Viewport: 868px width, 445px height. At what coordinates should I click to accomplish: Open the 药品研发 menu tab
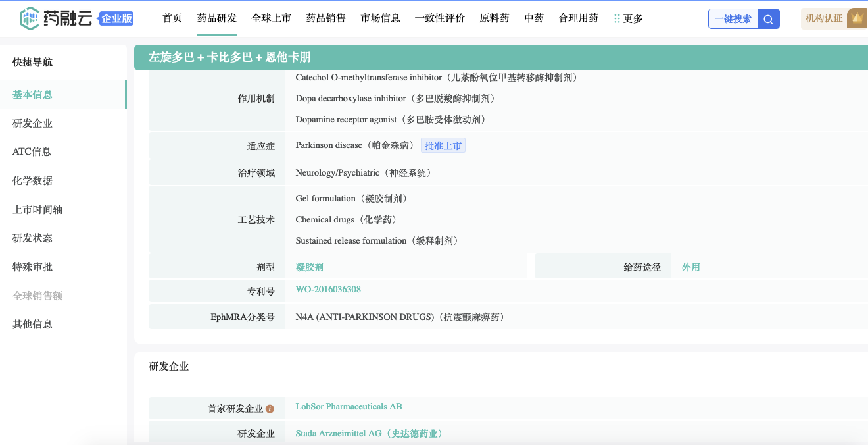217,18
